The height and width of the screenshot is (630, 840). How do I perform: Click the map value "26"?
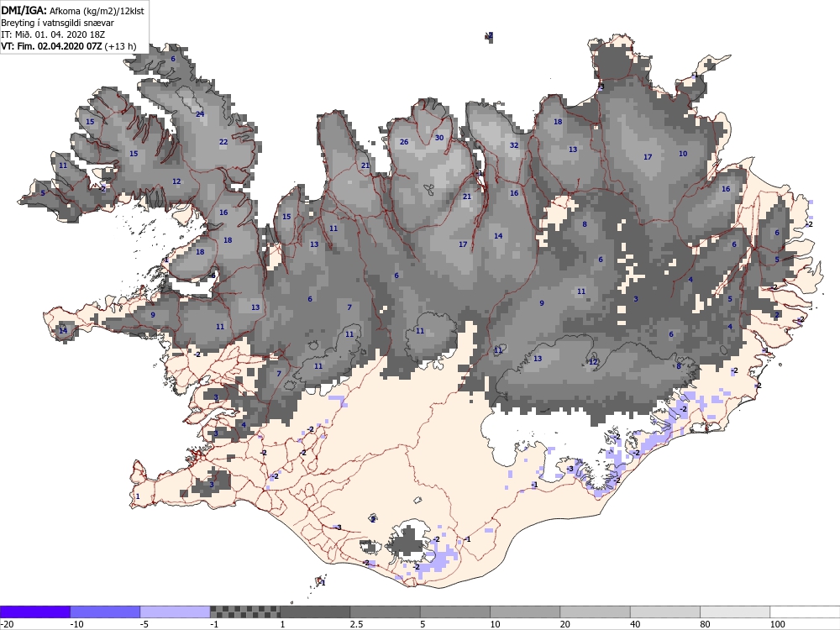click(x=404, y=142)
